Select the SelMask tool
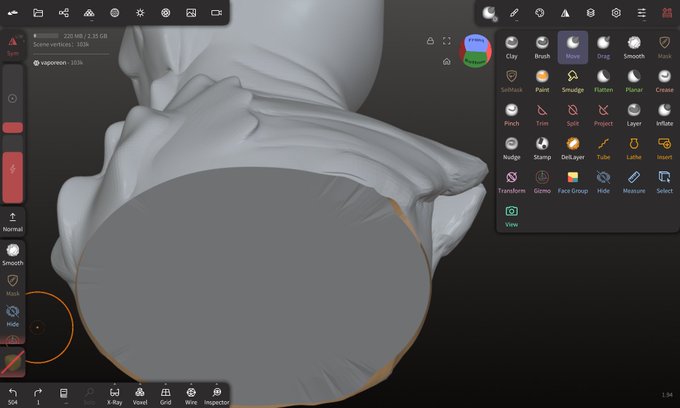The width and height of the screenshot is (680, 408). pyautogui.click(x=511, y=81)
